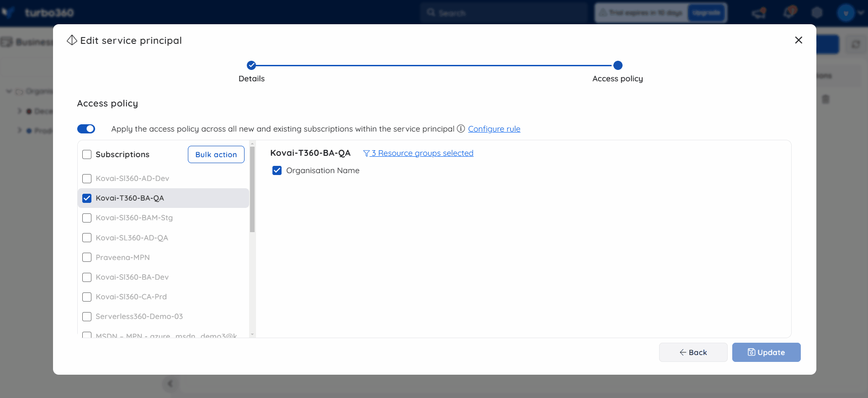Click the service principal diamond icon
The image size is (868, 398).
click(72, 40)
